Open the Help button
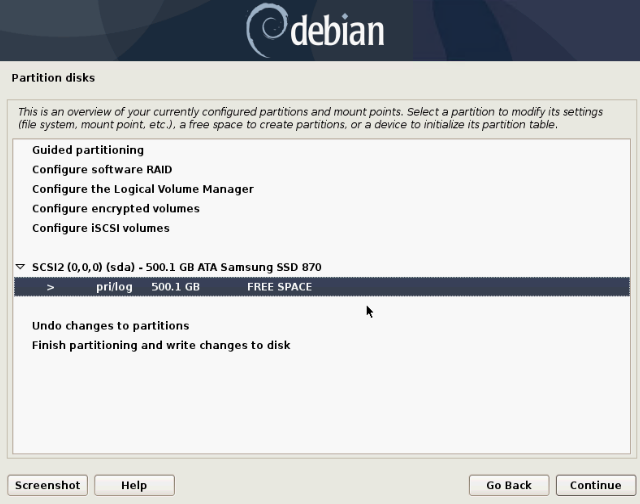Image resolution: width=640 pixels, height=504 pixels. click(x=134, y=485)
